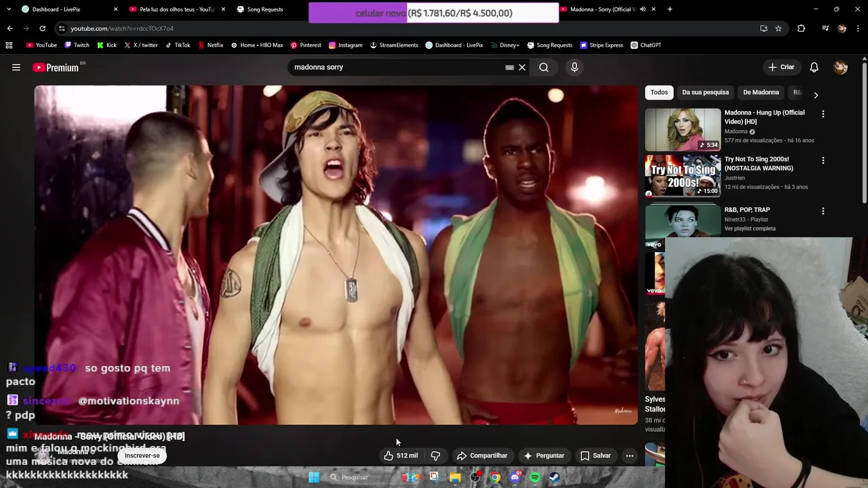Open Pinterest bookmark
The image size is (868, 488).
[x=306, y=45]
